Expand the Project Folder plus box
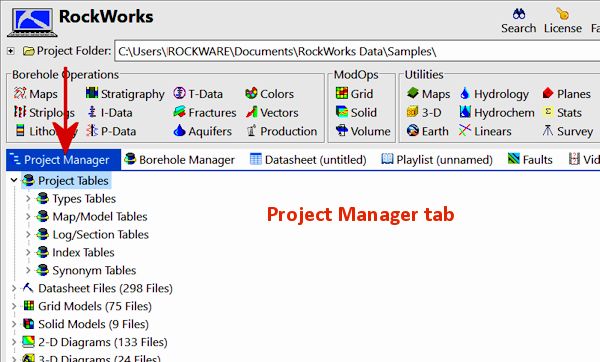Screen dimensions: 600x362 coord(11,51)
